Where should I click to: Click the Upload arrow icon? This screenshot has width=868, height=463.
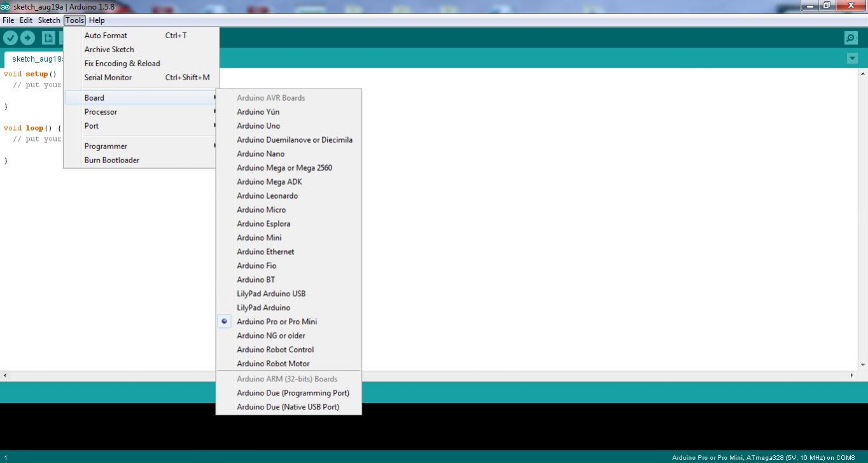tap(27, 38)
